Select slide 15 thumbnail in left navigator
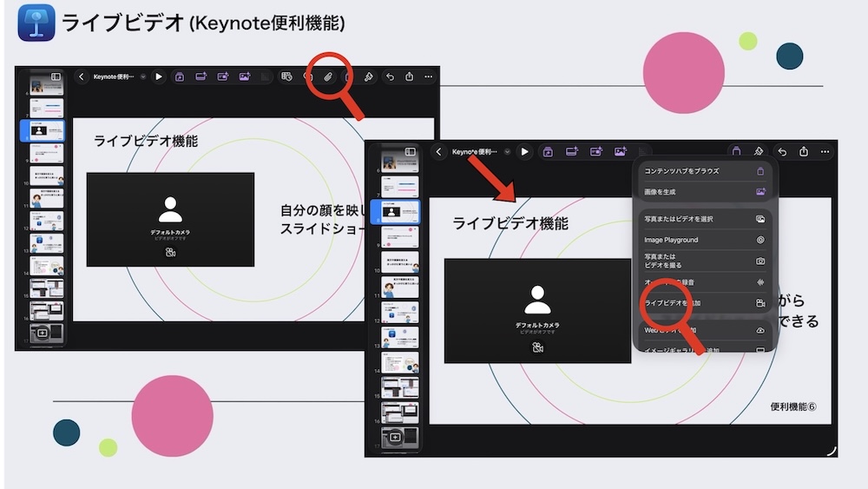This screenshot has height=489, width=868. click(47, 288)
